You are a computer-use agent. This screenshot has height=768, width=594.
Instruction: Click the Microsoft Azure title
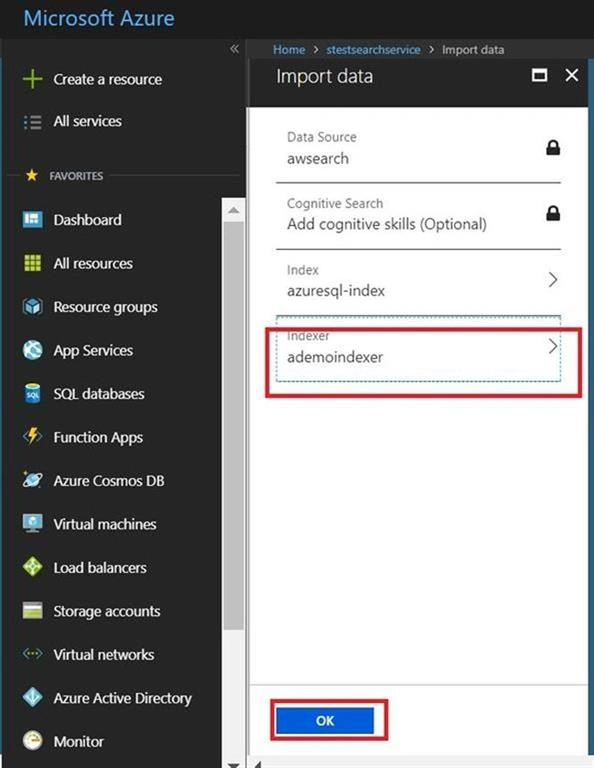[99, 18]
